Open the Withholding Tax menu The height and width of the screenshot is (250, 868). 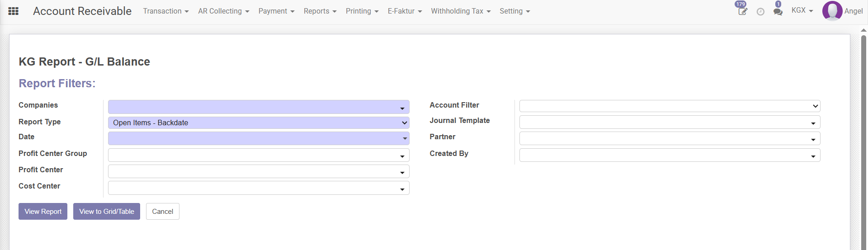click(460, 11)
